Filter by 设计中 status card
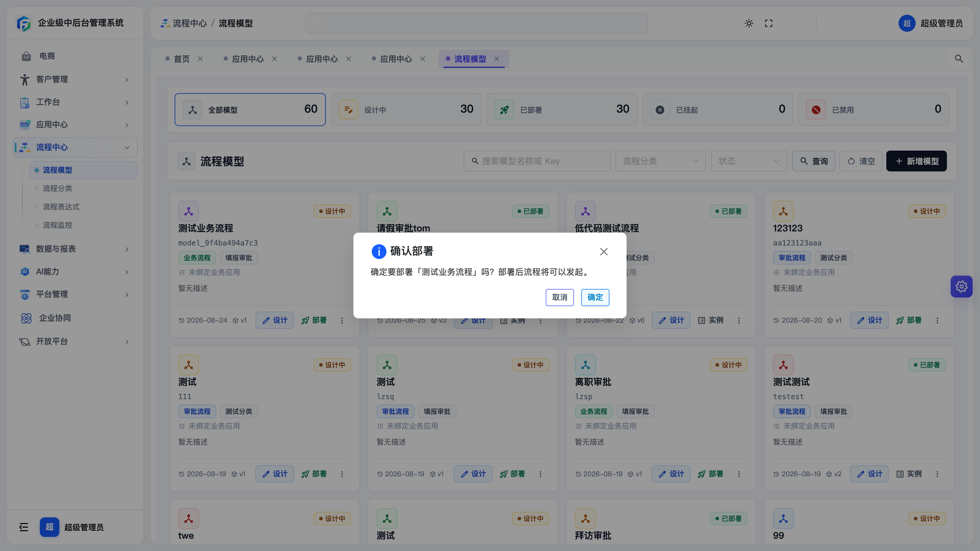Image resolution: width=980 pixels, height=551 pixels. click(x=406, y=110)
